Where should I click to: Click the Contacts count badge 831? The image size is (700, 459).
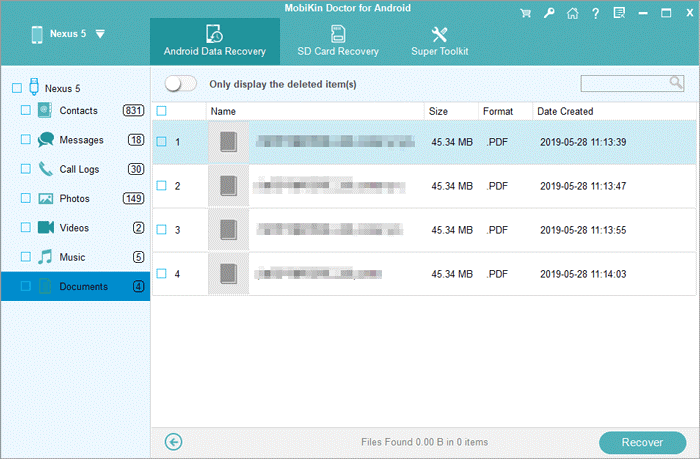pyautogui.click(x=133, y=110)
